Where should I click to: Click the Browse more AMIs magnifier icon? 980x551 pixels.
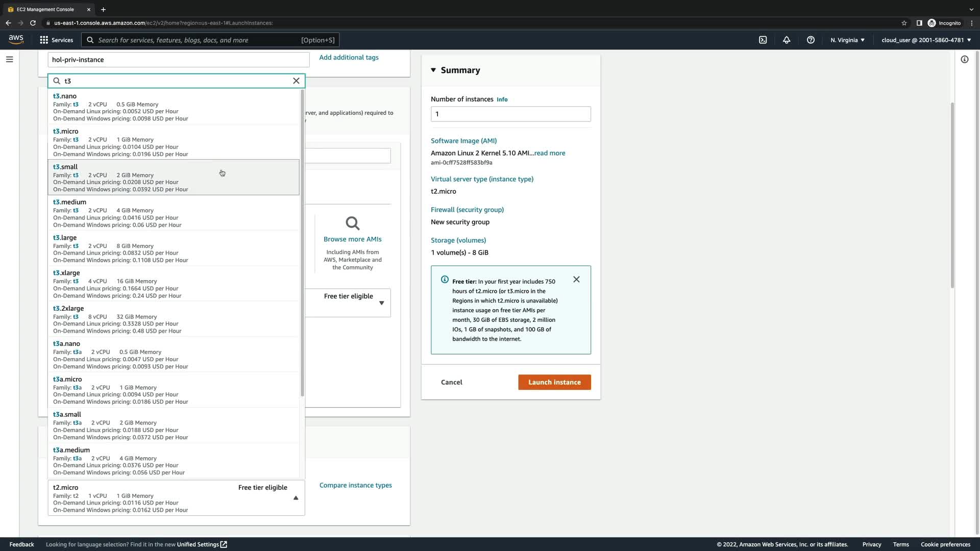point(352,223)
